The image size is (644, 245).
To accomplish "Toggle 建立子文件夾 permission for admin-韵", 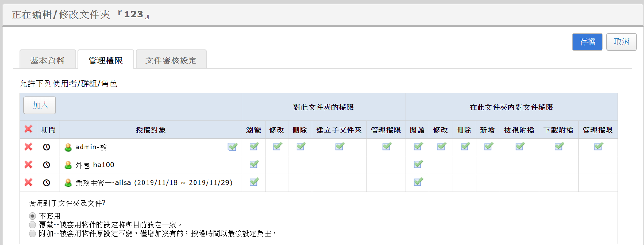I will (339, 146).
